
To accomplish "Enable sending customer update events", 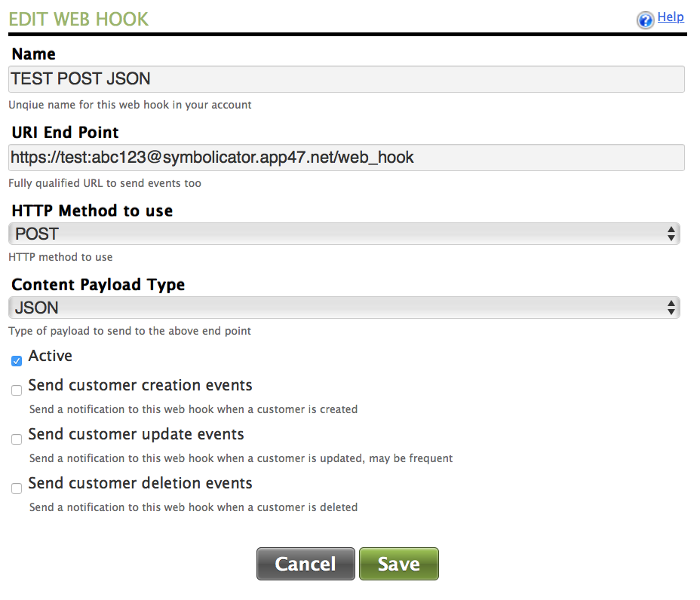I will (x=16, y=439).
